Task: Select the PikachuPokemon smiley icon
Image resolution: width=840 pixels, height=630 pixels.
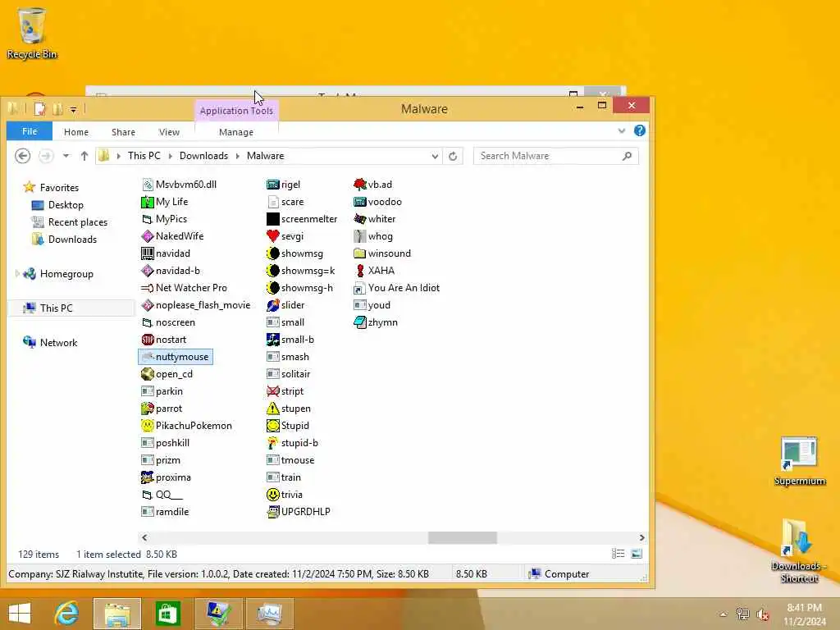Action: [148, 426]
